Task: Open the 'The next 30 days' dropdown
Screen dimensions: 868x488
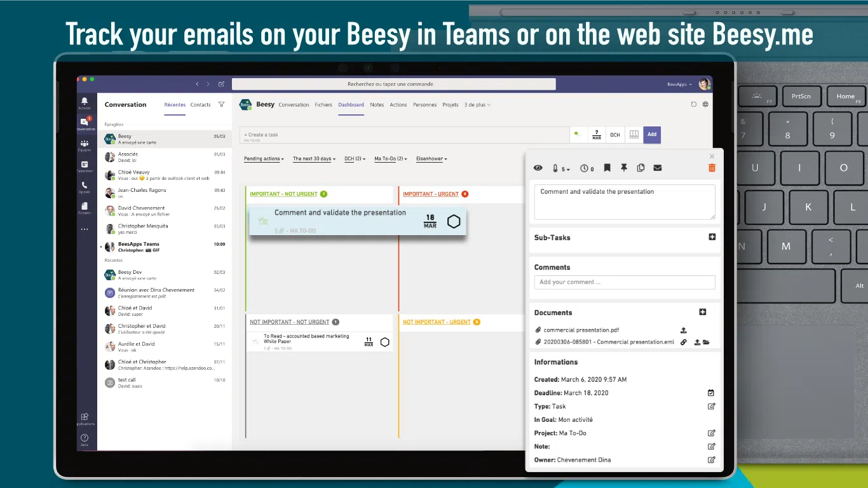Action: click(x=314, y=159)
